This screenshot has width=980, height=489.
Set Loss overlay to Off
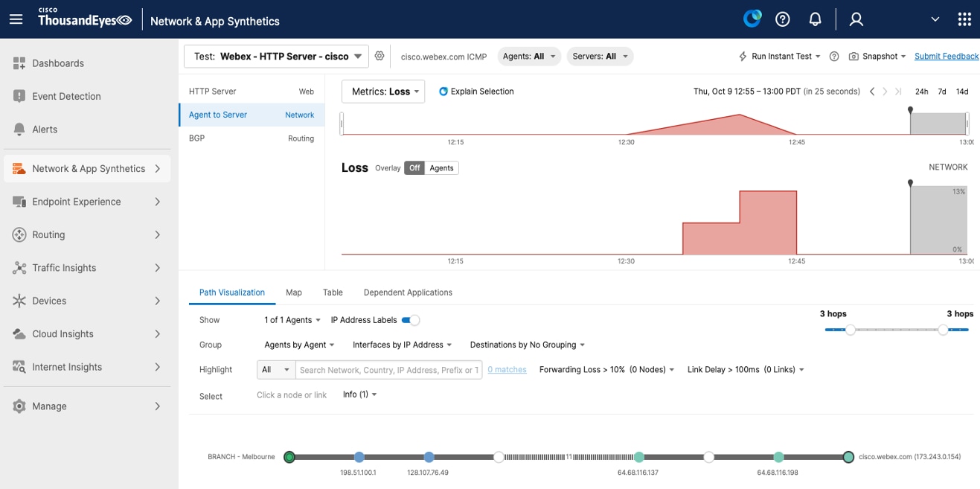pos(414,168)
